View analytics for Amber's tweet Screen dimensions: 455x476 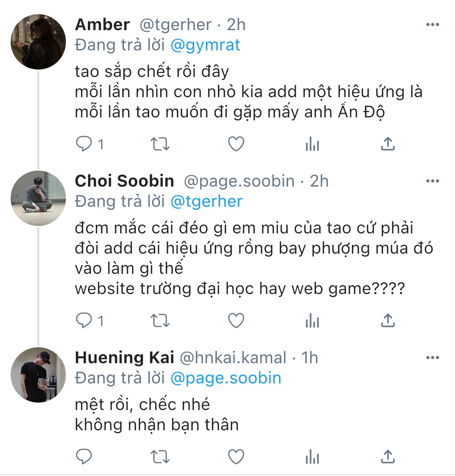coord(312,144)
